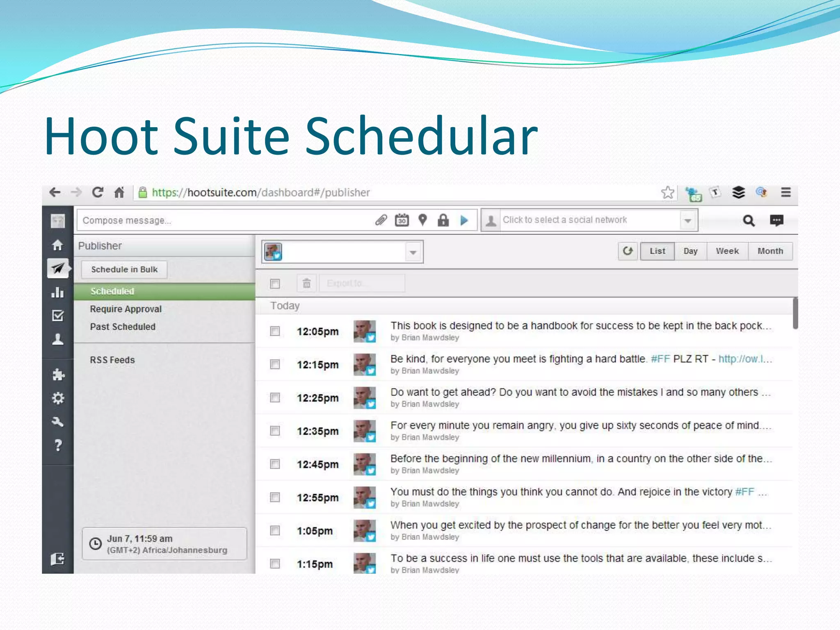Check the 12:05pm message checkbox
The height and width of the screenshot is (630, 840).
click(275, 331)
